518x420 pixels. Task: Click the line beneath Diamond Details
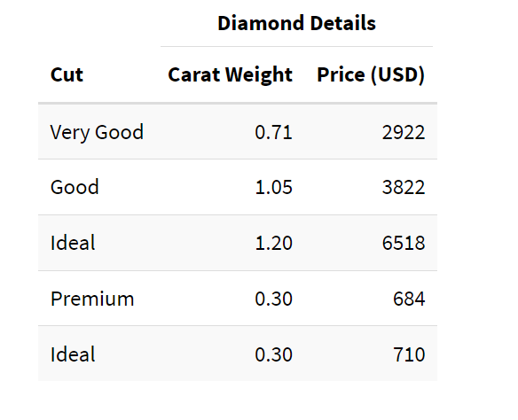coord(296,47)
